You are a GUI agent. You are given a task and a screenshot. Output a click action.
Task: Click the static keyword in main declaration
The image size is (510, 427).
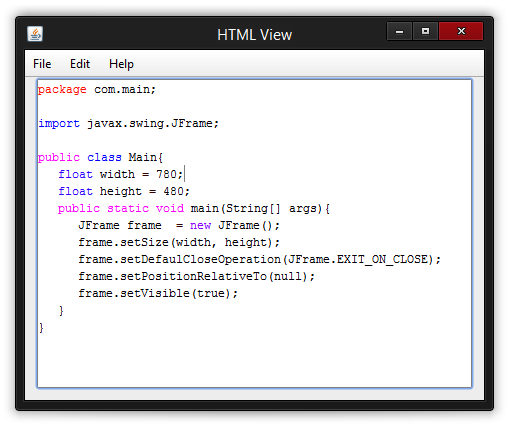click(x=128, y=208)
